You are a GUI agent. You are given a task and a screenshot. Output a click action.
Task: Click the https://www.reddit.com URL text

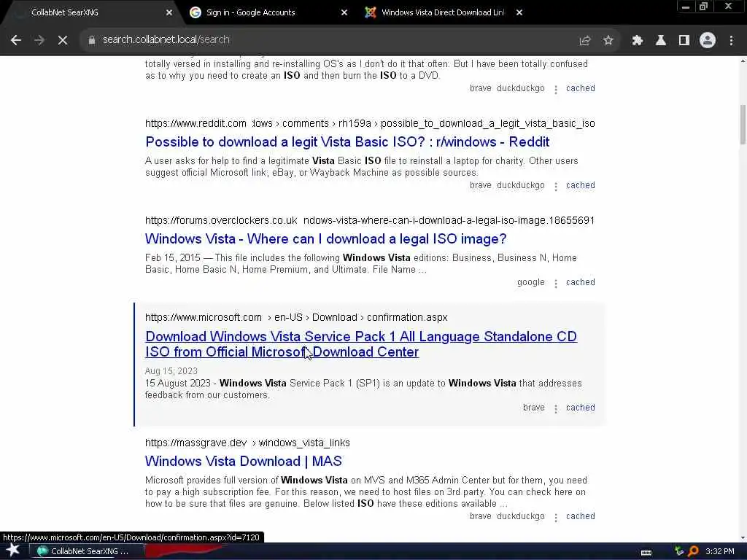click(196, 123)
